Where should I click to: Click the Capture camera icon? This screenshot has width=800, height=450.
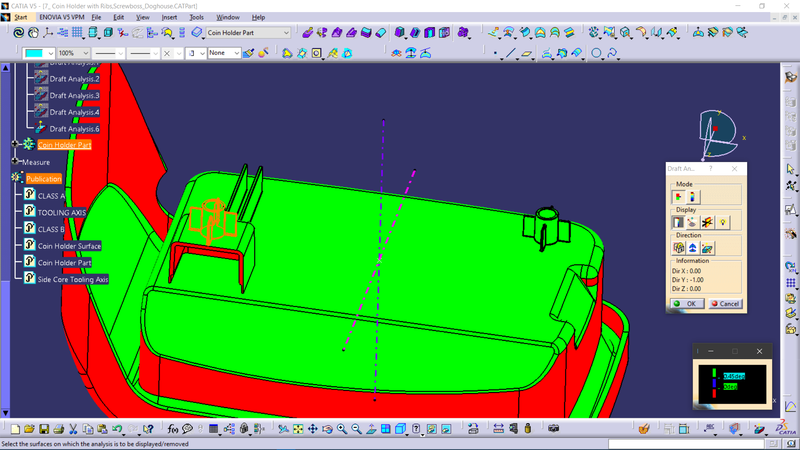tap(554, 429)
